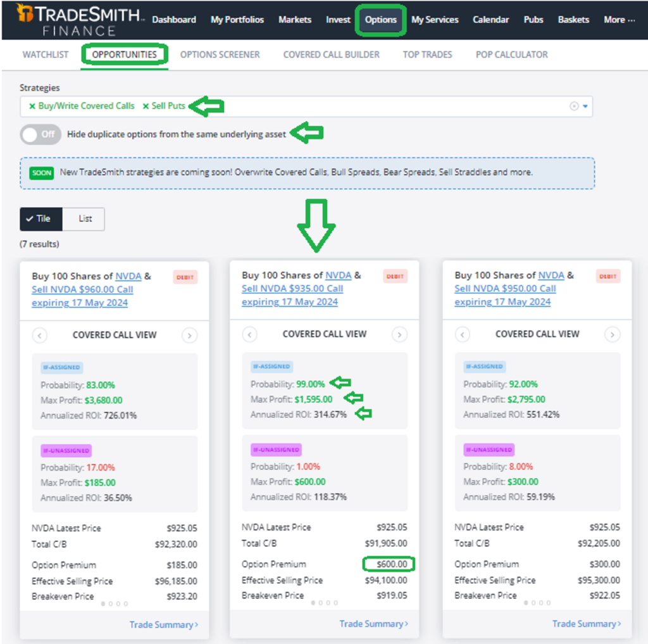Open Trade Summary for $960.00 Call card
The height and width of the screenshot is (644, 648).
(164, 624)
